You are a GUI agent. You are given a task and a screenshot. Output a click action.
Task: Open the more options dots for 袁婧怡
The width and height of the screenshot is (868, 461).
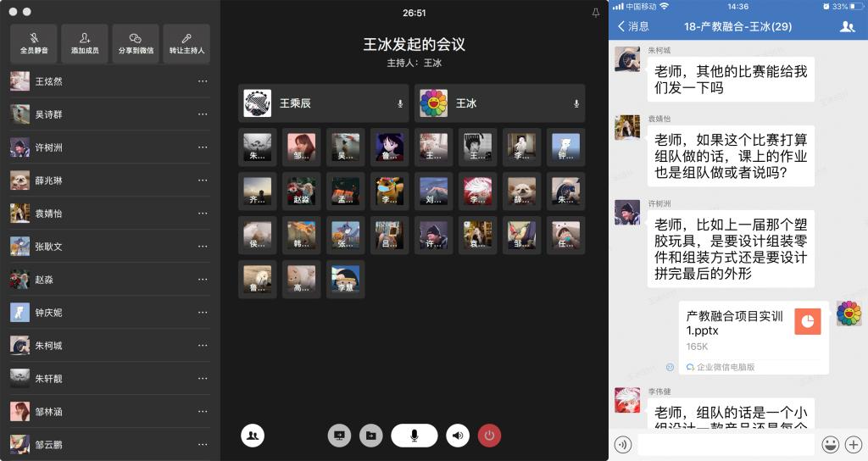203,214
